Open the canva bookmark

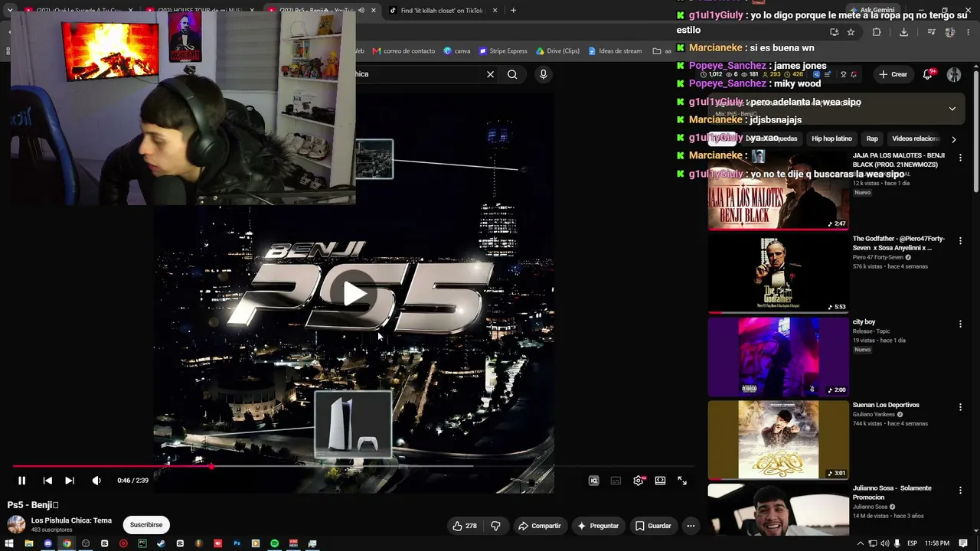(x=457, y=51)
